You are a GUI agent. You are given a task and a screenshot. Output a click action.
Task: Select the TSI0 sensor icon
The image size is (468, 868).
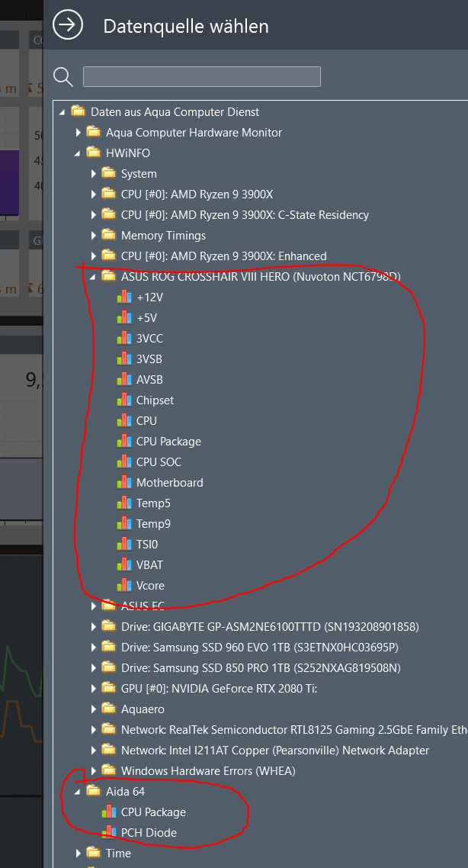124,544
